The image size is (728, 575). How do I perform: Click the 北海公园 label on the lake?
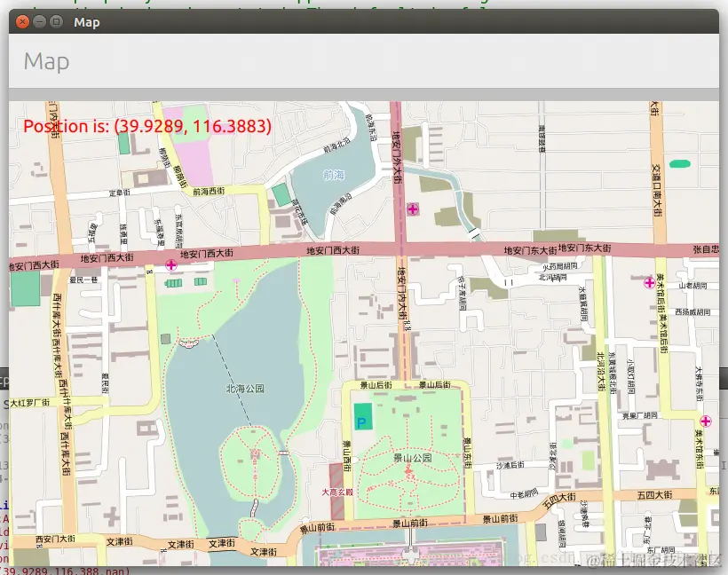(245, 389)
